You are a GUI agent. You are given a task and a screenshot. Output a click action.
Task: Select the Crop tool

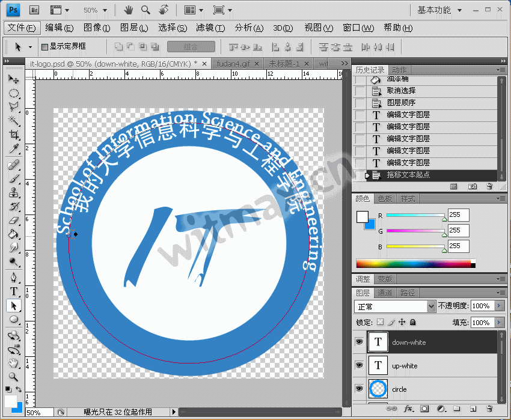(x=13, y=134)
